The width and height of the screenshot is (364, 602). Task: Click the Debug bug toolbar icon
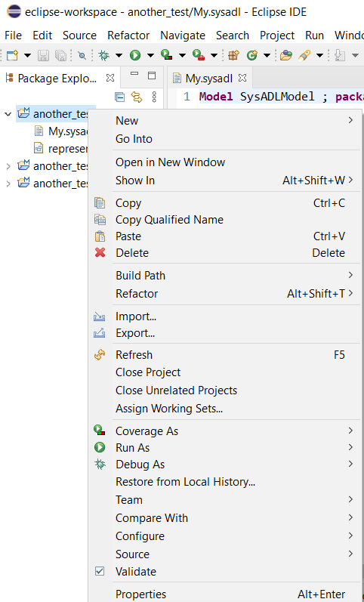[103, 56]
